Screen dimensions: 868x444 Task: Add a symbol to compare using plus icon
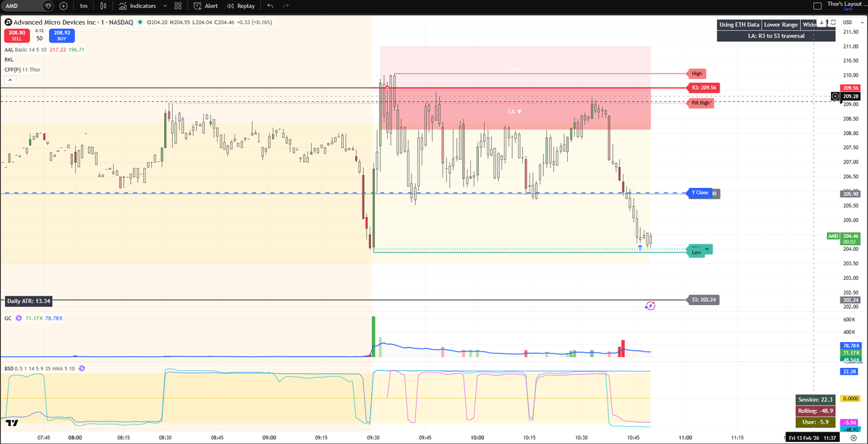tap(64, 6)
